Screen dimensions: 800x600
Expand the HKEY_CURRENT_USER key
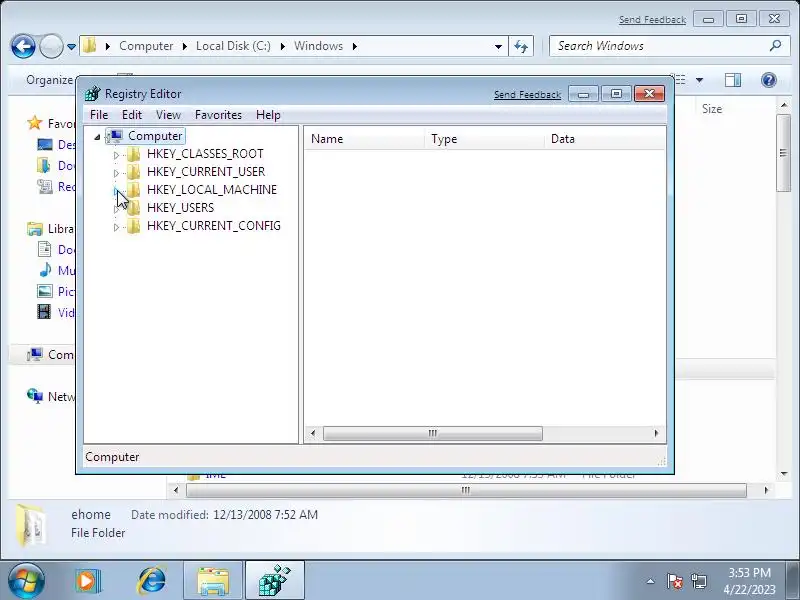tap(116, 172)
